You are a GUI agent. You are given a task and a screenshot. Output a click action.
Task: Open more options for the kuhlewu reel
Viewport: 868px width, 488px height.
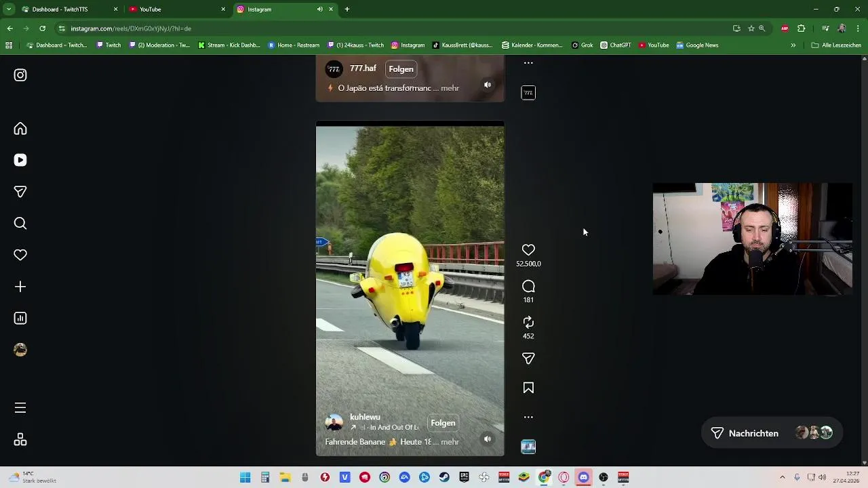[528, 417]
